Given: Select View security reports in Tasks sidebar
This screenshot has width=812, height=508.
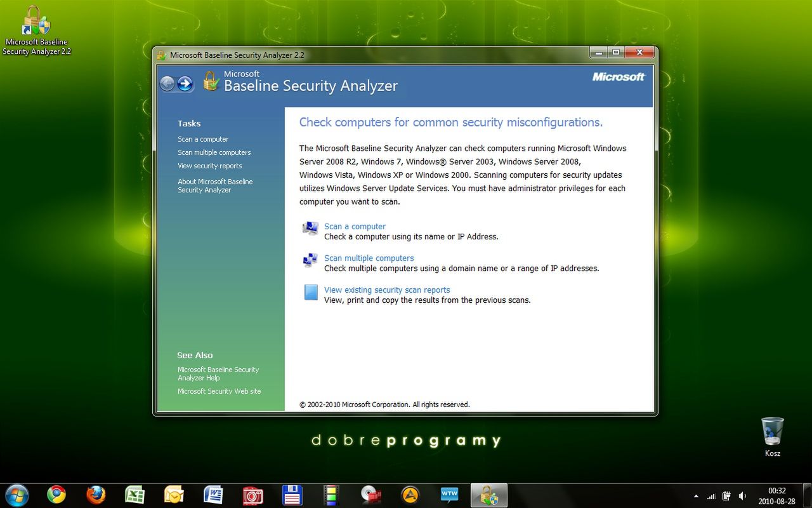Looking at the screenshot, I should coord(210,166).
